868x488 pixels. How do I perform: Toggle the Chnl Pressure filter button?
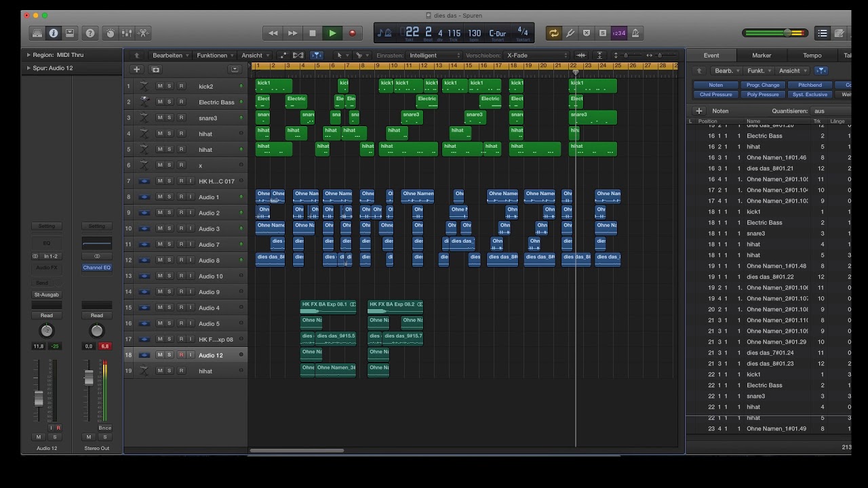[x=716, y=95]
